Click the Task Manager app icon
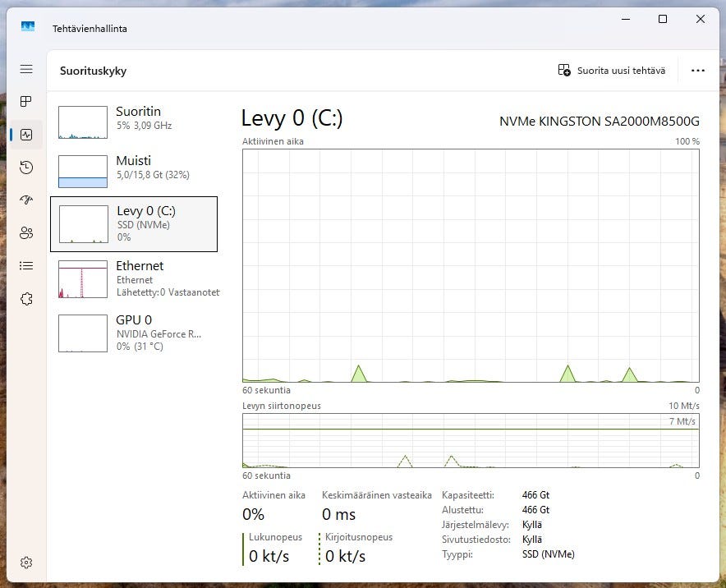Image resolution: width=726 pixels, height=588 pixels. click(x=28, y=27)
